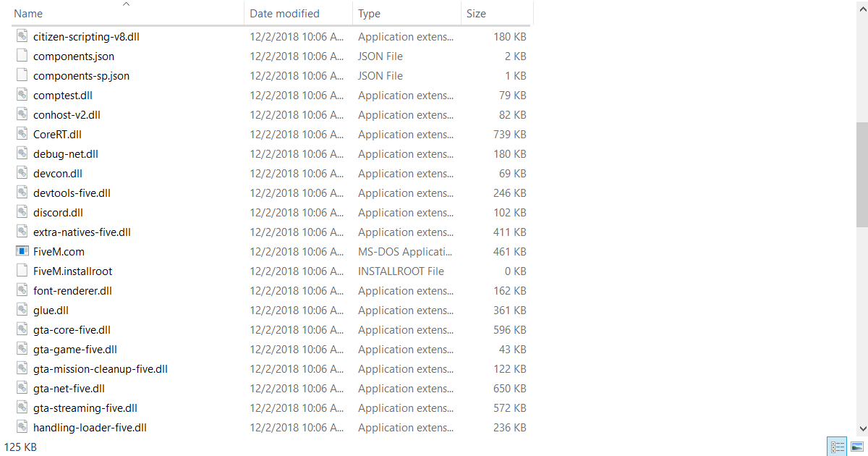Click the citizen-scripting-v8.dll file icon

22,37
